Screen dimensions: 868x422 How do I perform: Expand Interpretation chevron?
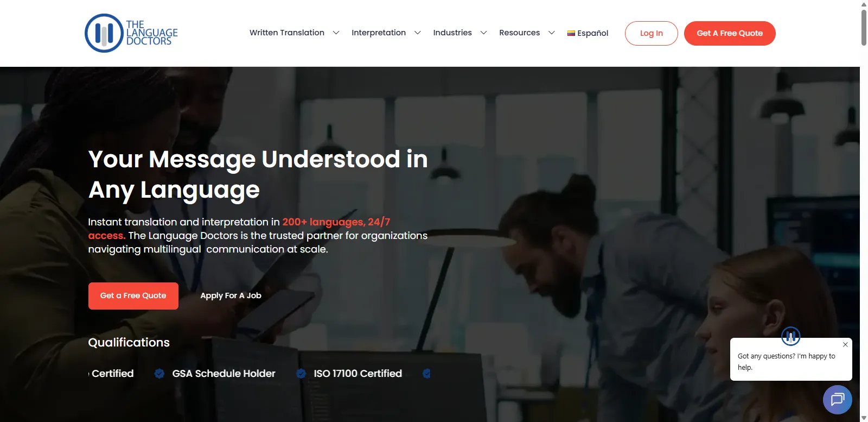pyautogui.click(x=417, y=33)
